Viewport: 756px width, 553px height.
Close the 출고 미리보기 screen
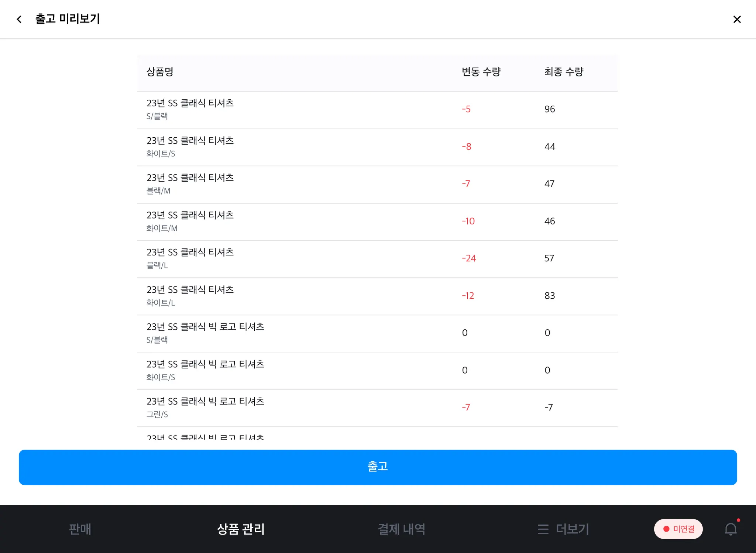point(737,19)
